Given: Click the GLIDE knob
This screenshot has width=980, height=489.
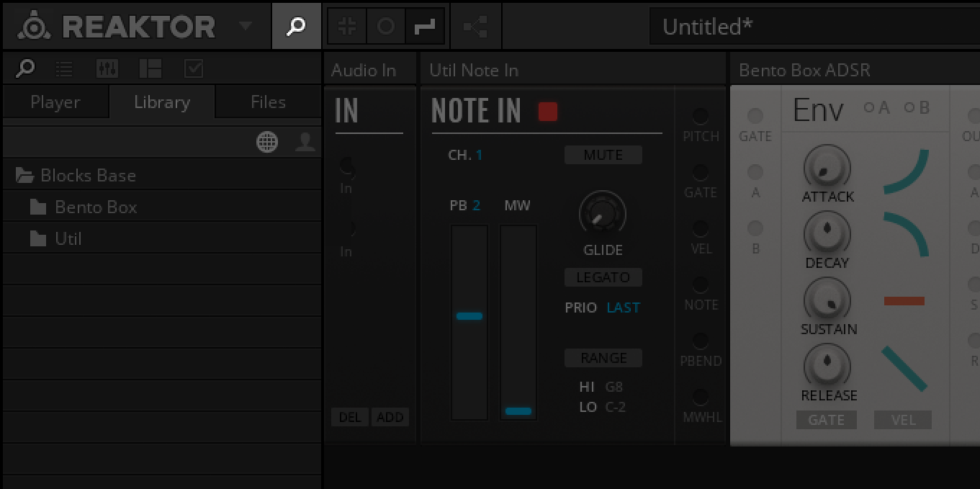Looking at the screenshot, I should pos(603,213).
